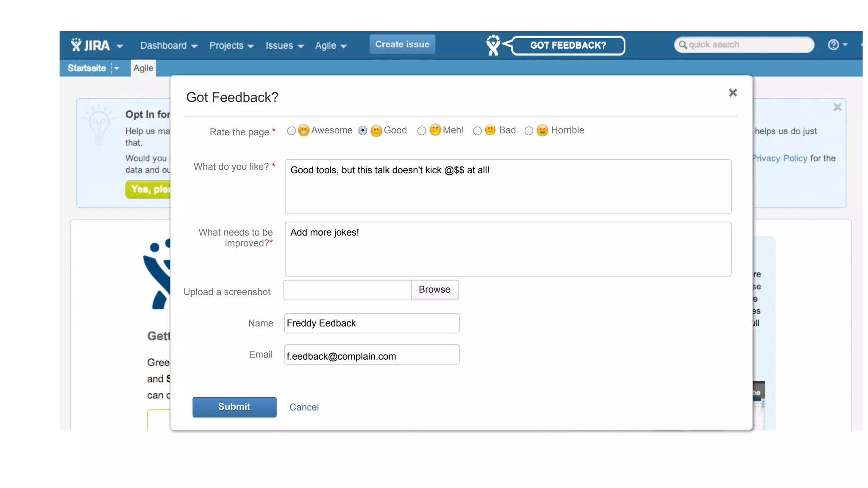Open the Agile dropdown menu
868x488 pixels.
(x=331, y=45)
